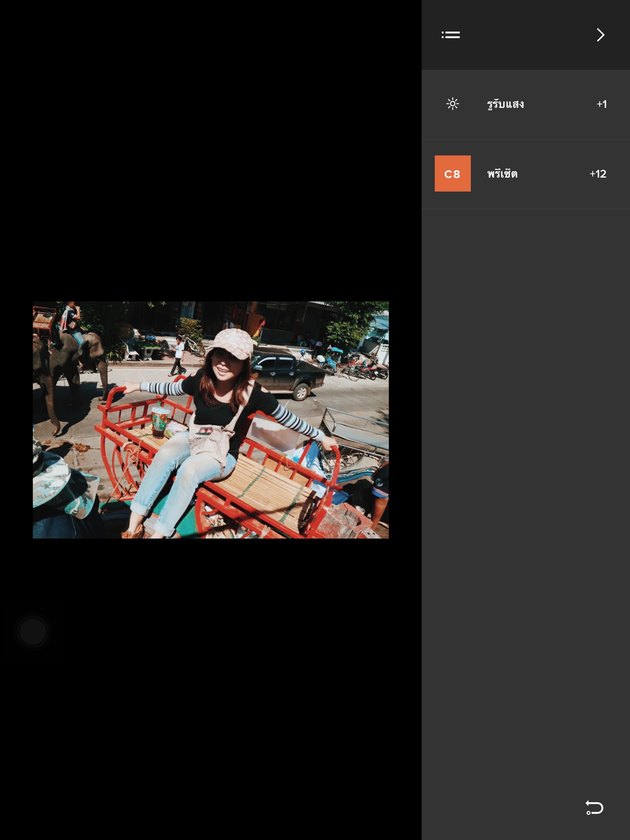Open the รูรับแสง adjustment row
Image resolution: width=630 pixels, height=840 pixels.
click(x=526, y=105)
